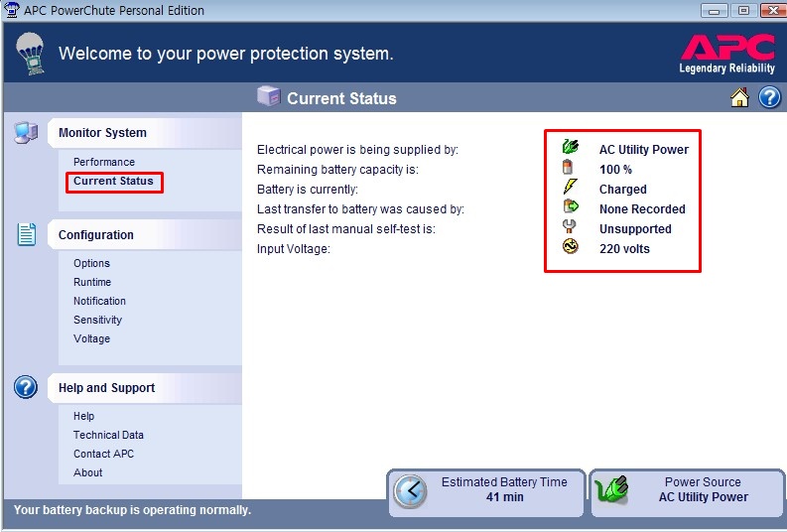Click the "None Recorded" value

(x=642, y=209)
